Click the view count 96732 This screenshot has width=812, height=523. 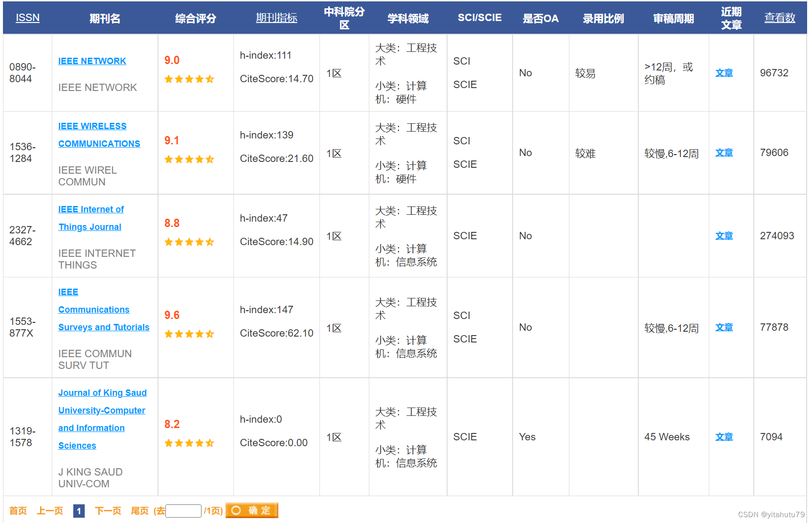[774, 73]
